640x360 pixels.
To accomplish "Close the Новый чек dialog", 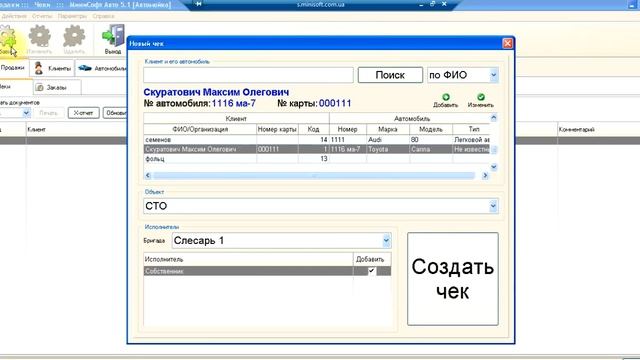I will pyautogui.click(x=507, y=43).
